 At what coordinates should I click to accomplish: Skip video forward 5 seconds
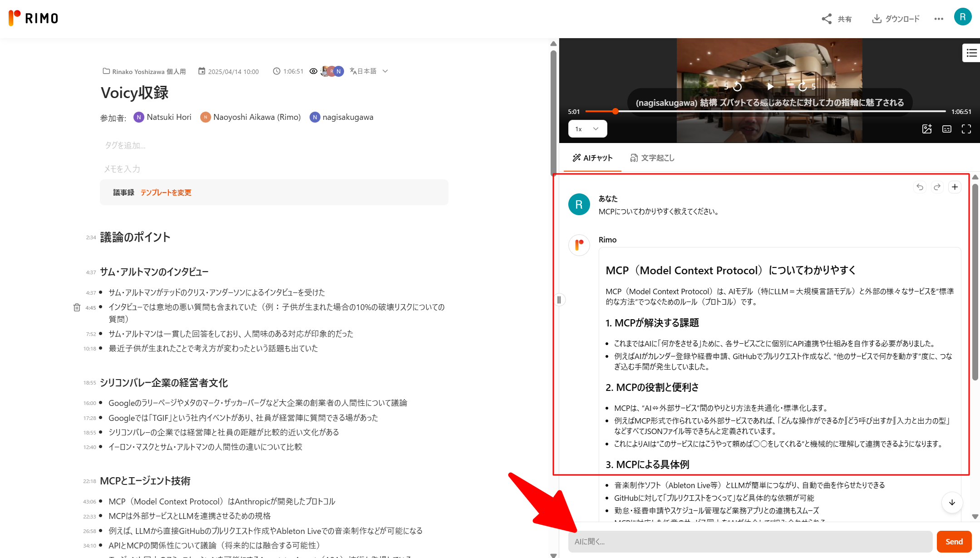(x=803, y=86)
